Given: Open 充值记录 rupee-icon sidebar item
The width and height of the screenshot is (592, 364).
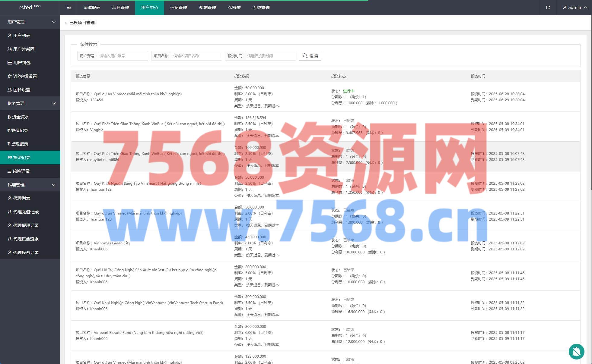Looking at the screenshot, I should [x=19, y=130].
